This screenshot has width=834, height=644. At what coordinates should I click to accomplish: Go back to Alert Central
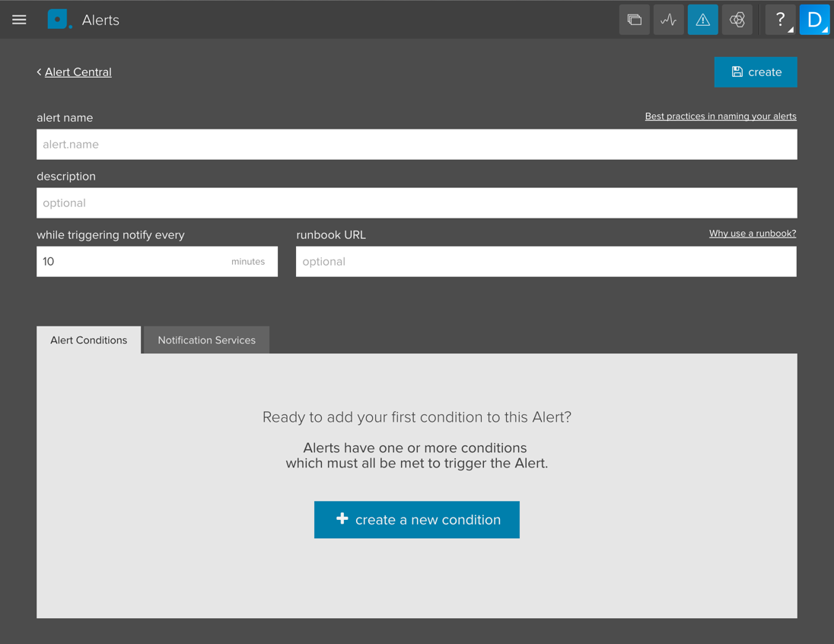(78, 72)
